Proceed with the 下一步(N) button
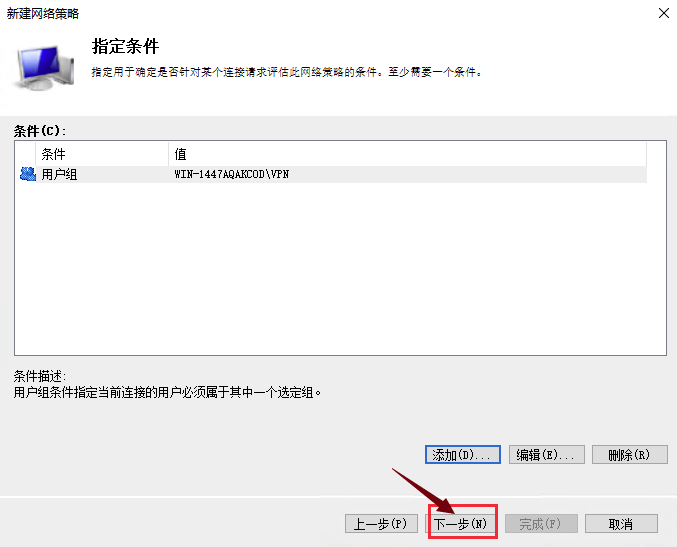 coord(462,524)
